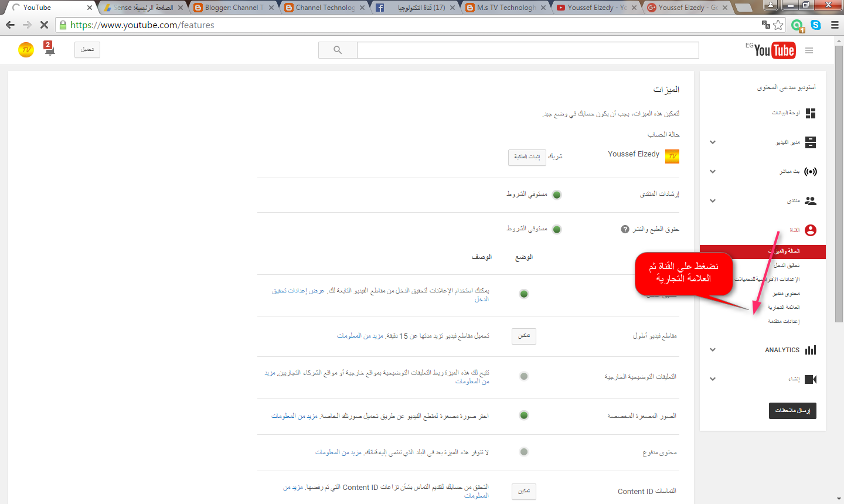Screen dimensions: 844x504
Task: Stop the page loading with the X button
Action: click(45, 25)
